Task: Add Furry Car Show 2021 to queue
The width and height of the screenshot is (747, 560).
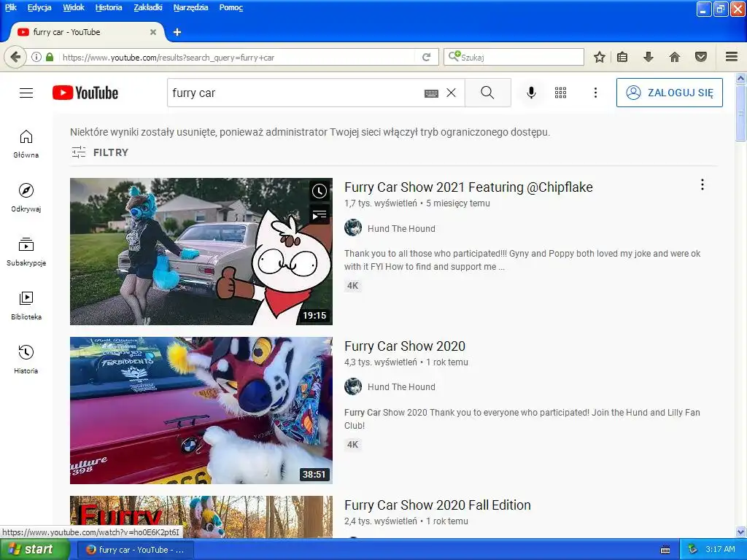Action: coord(320,215)
